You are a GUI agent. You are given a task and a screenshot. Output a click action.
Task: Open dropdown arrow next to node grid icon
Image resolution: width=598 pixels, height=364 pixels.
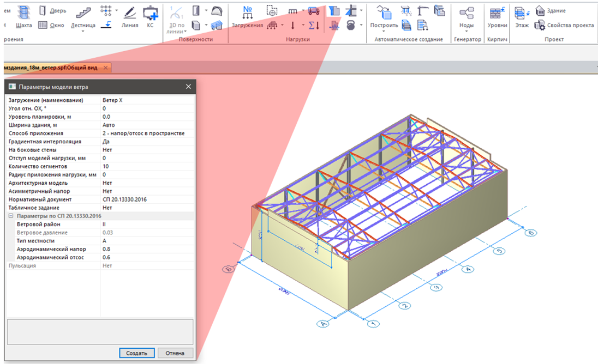pos(116,10)
